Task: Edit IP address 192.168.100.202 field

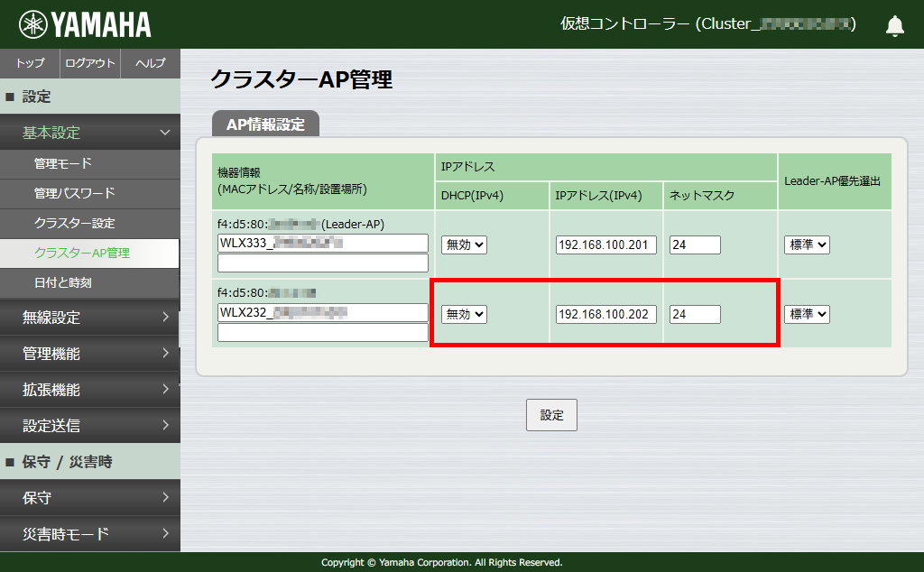Action: pyautogui.click(x=605, y=314)
